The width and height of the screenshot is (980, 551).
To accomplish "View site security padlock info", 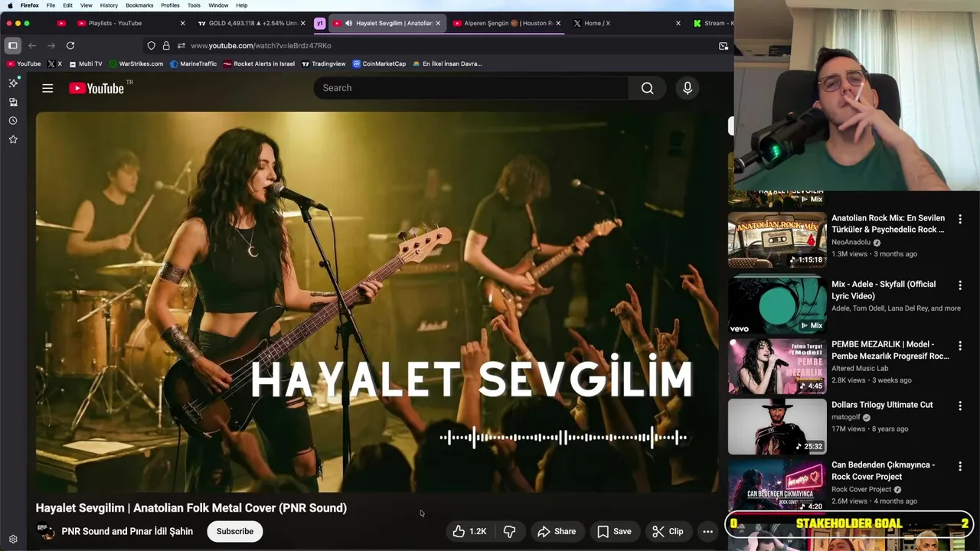I will point(166,46).
